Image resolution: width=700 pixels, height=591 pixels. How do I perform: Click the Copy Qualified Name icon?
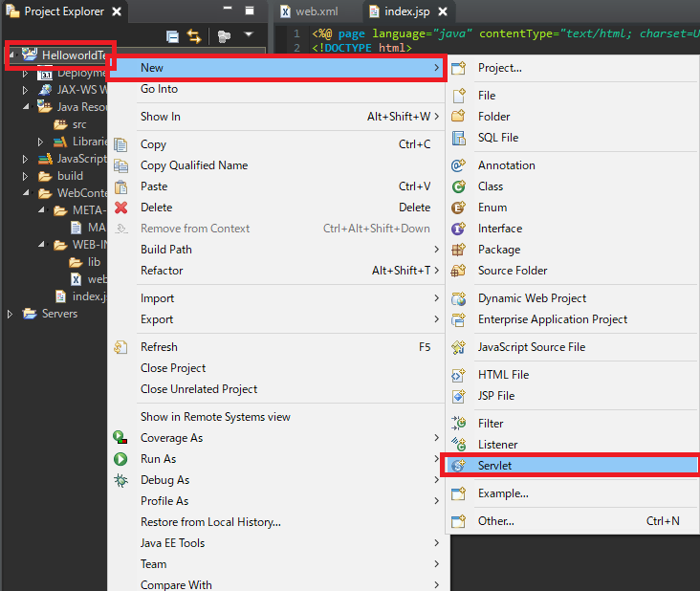click(x=120, y=165)
